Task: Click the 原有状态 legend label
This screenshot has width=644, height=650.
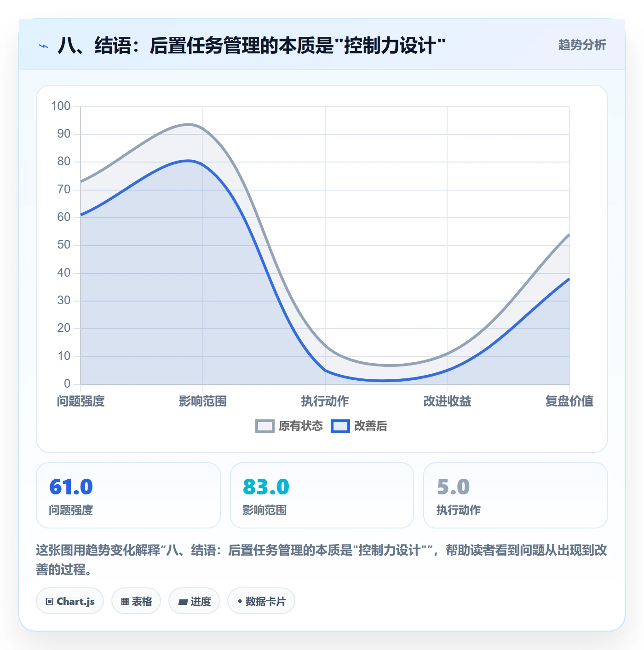Action: pyautogui.click(x=301, y=426)
